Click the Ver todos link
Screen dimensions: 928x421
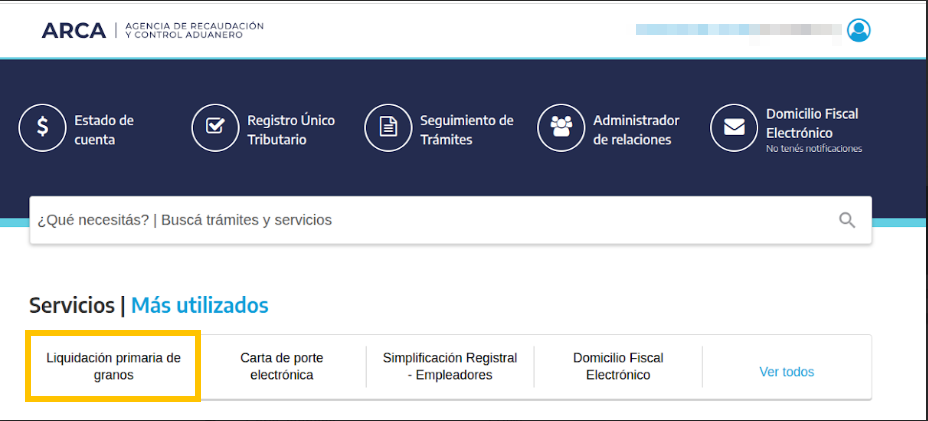coord(786,372)
